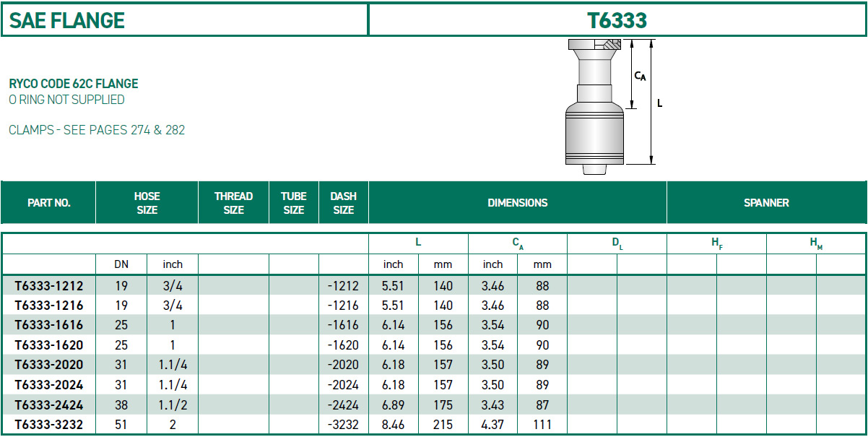Click CA inch 3.54 in T6333-1620 row
Viewport: 868px width, 437px height.
coord(492,345)
